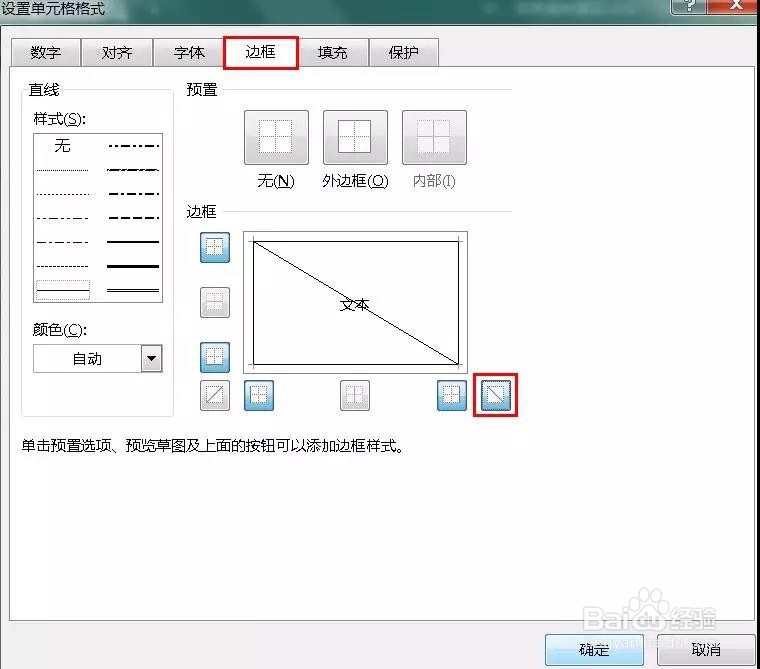Switch to the 对齐 tab
Screen dimensions: 760x669
pyautogui.click(x=117, y=52)
